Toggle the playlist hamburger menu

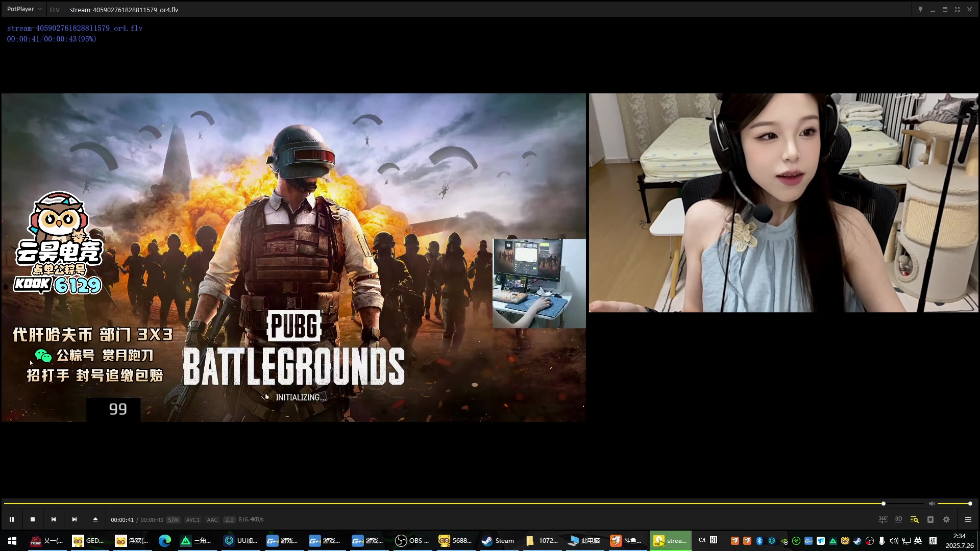click(x=968, y=519)
